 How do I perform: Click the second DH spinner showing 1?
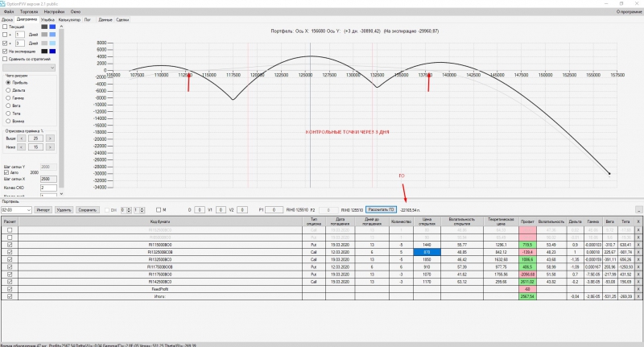tap(139, 210)
